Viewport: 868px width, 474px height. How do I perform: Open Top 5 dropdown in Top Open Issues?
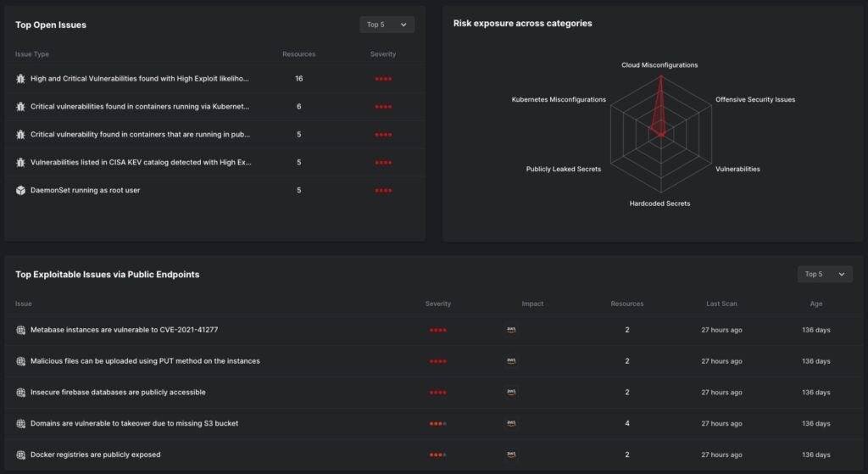387,25
